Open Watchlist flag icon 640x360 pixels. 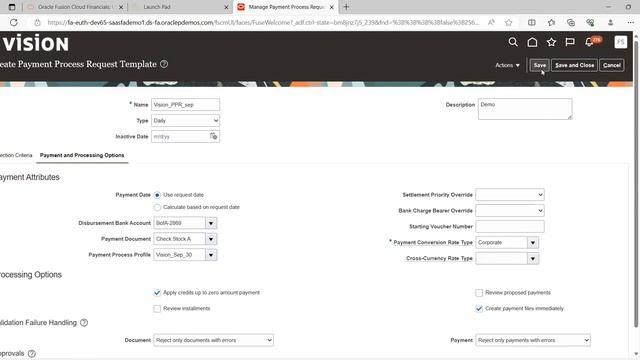tap(570, 42)
